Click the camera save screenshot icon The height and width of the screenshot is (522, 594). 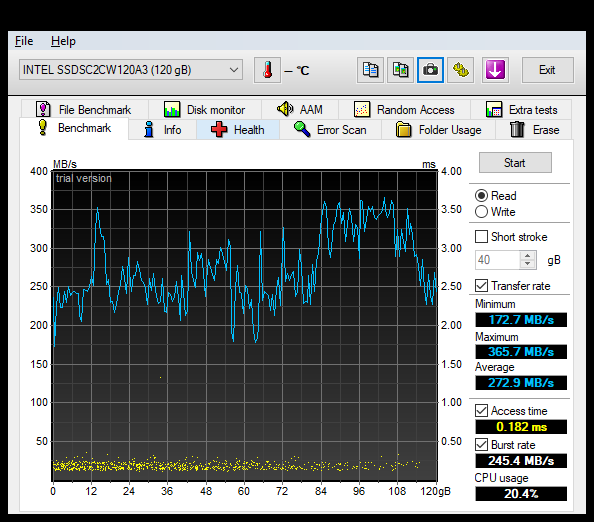430,70
